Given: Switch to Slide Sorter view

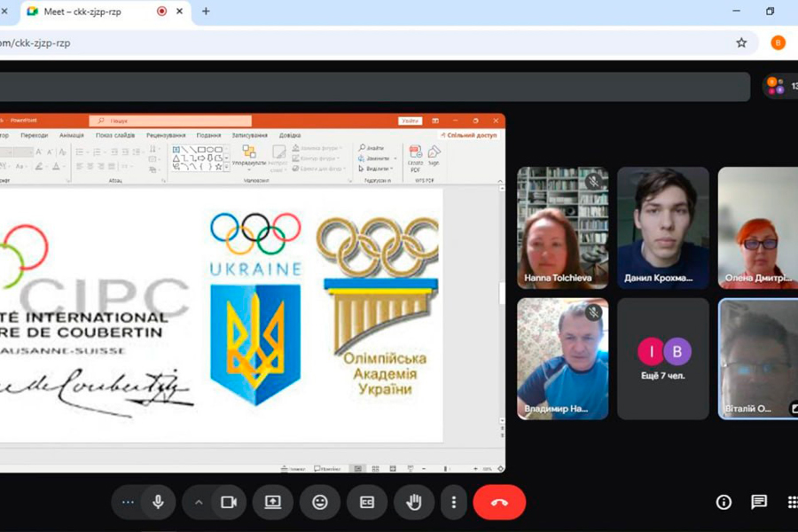Looking at the screenshot, I should point(376,468).
